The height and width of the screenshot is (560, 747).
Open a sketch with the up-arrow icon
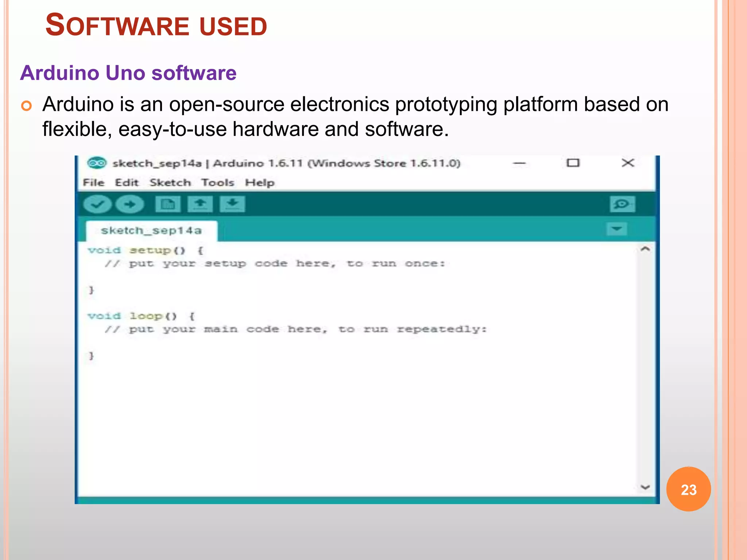point(200,204)
